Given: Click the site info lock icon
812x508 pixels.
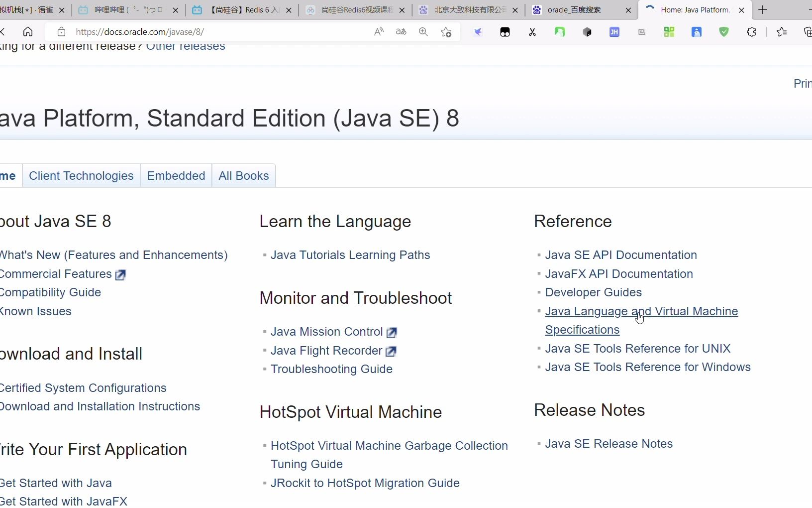Looking at the screenshot, I should pyautogui.click(x=61, y=32).
